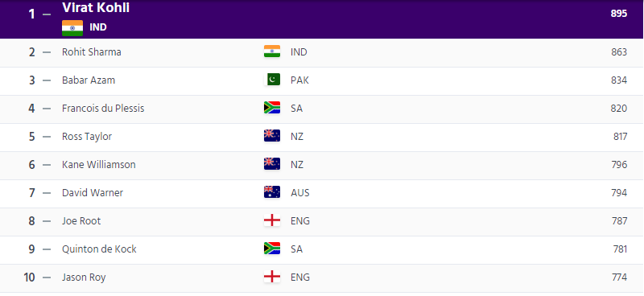Open Rohit Sharma player name link
Viewport: 644px width, 296px height.
[92, 52]
